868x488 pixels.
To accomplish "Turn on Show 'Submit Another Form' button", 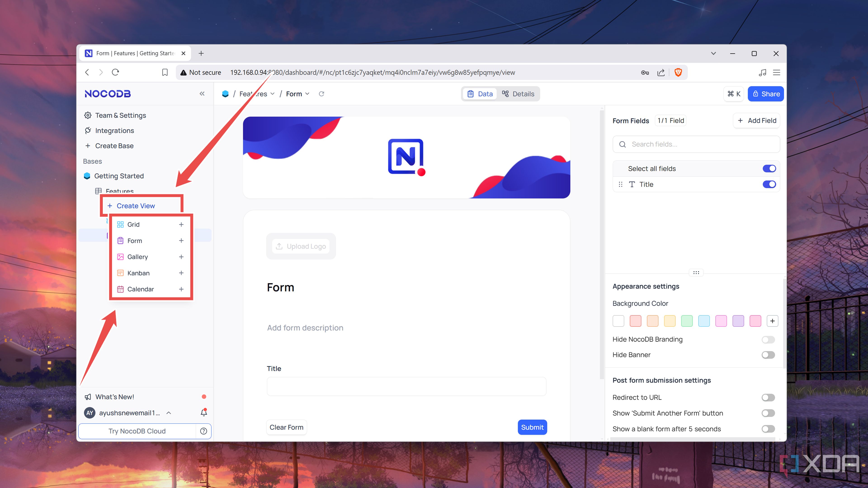I will [768, 413].
